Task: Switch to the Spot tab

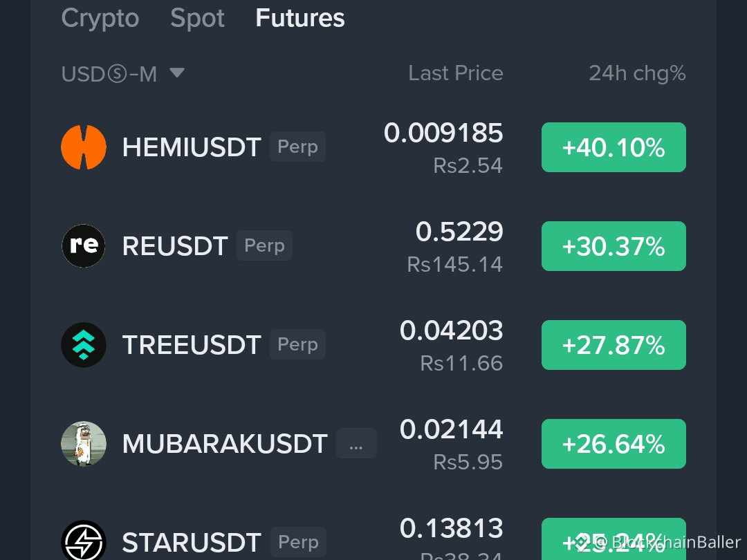Action: 197,19
